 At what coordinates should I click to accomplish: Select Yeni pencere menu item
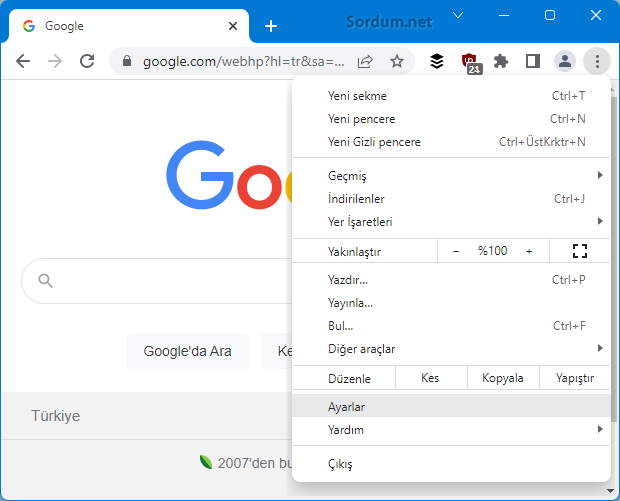(x=451, y=119)
